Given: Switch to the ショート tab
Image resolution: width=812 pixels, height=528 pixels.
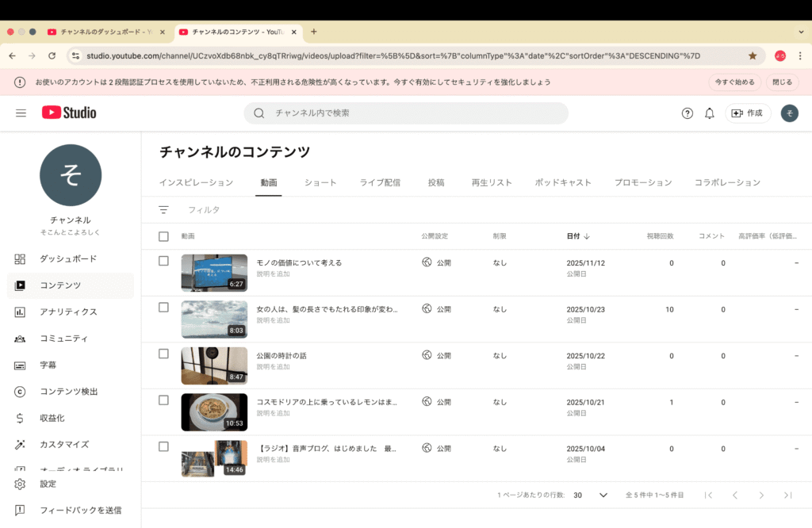Looking at the screenshot, I should [320, 182].
